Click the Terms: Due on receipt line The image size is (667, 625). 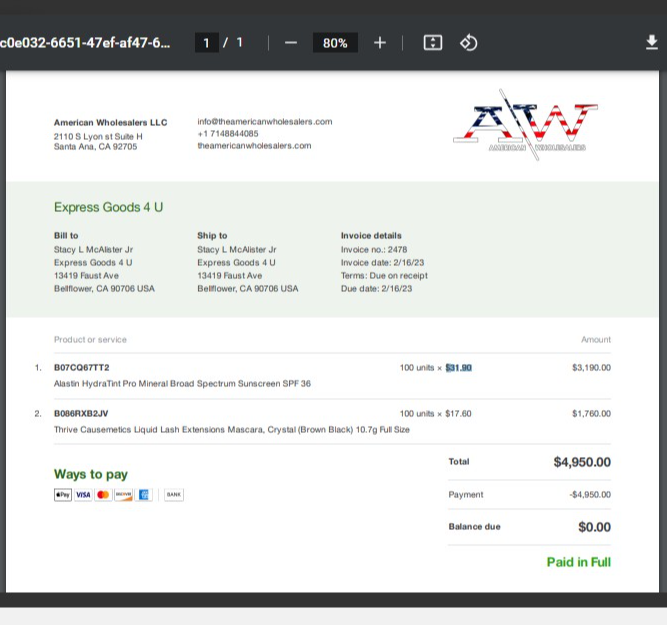pyautogui.click(x=384, y=276)
